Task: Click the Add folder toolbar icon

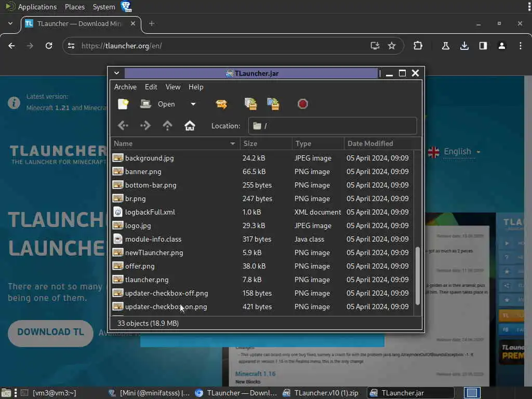Action: coord(273,104)
